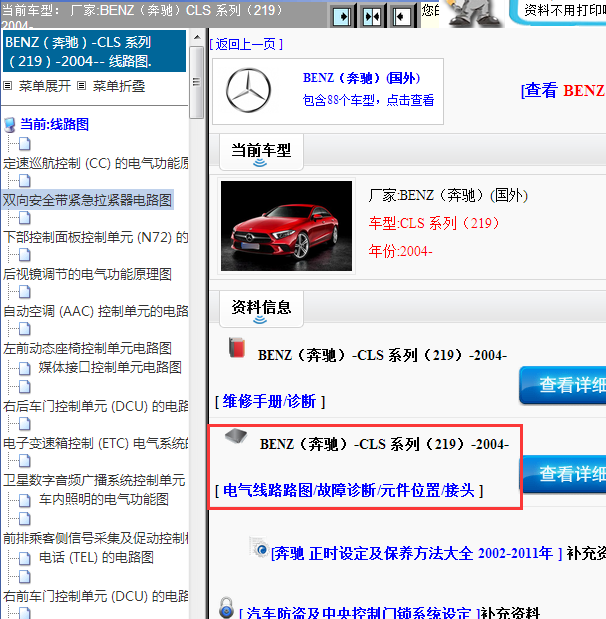The image size is (606, 619).
Task: Click the page icon above 后视镜调节
Action: 24,255
